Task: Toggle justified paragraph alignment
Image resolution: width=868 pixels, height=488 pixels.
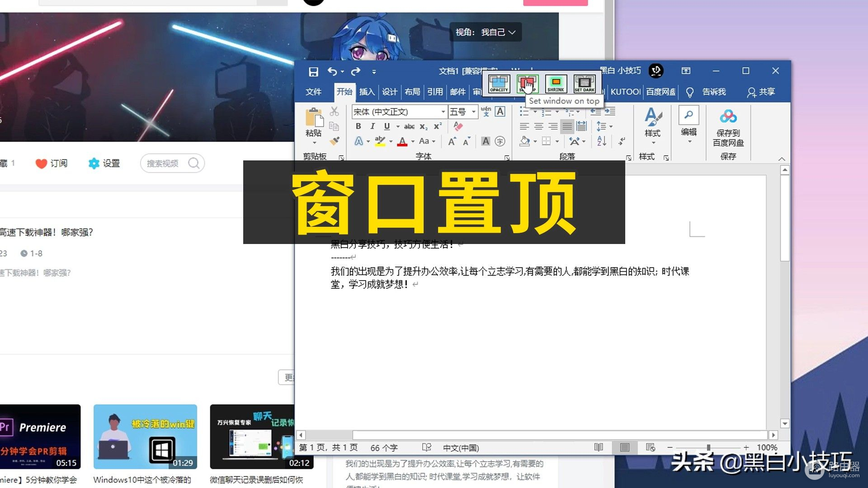Action: click(567, 126)
